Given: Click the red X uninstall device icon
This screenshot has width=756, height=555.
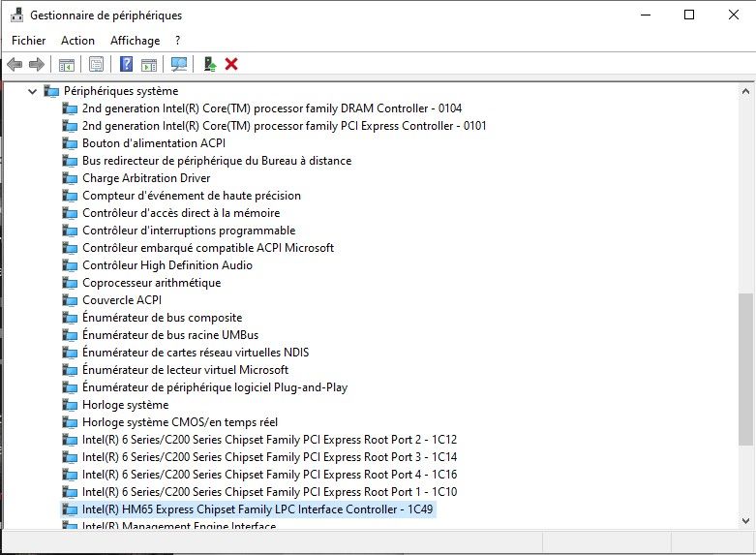Looking at the screenshot, I should pos(231,64).
